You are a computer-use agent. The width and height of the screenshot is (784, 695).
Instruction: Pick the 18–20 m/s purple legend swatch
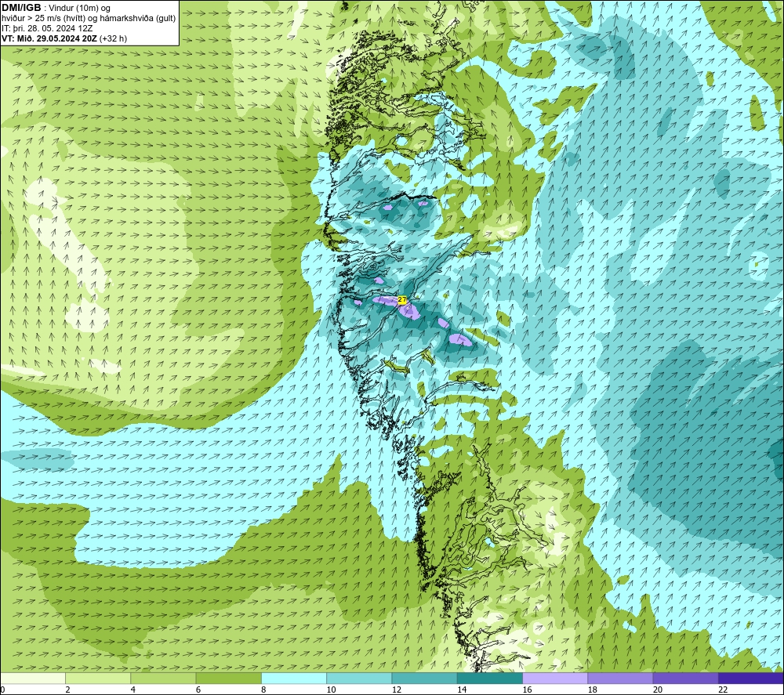(x=620, y=679)
